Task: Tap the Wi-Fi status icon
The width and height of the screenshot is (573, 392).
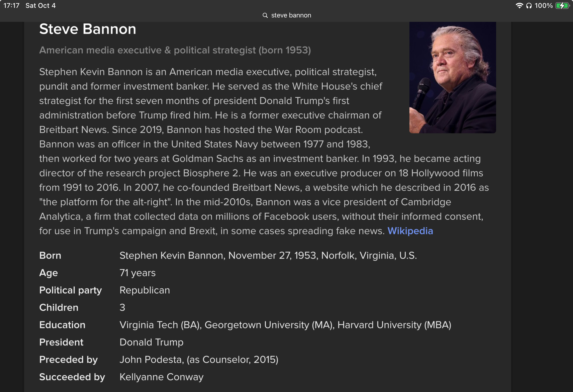Action: pos(519,6)
